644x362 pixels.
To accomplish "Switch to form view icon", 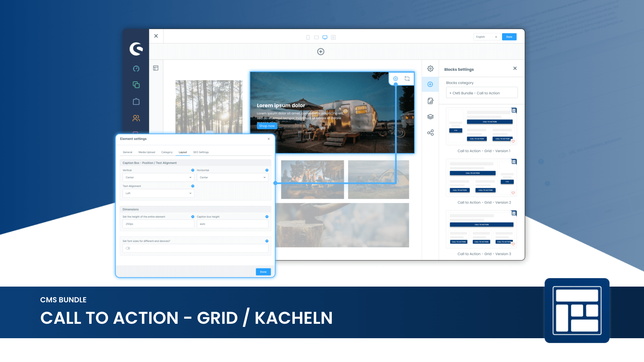I will pyautogui.click(x=333, y=37).
